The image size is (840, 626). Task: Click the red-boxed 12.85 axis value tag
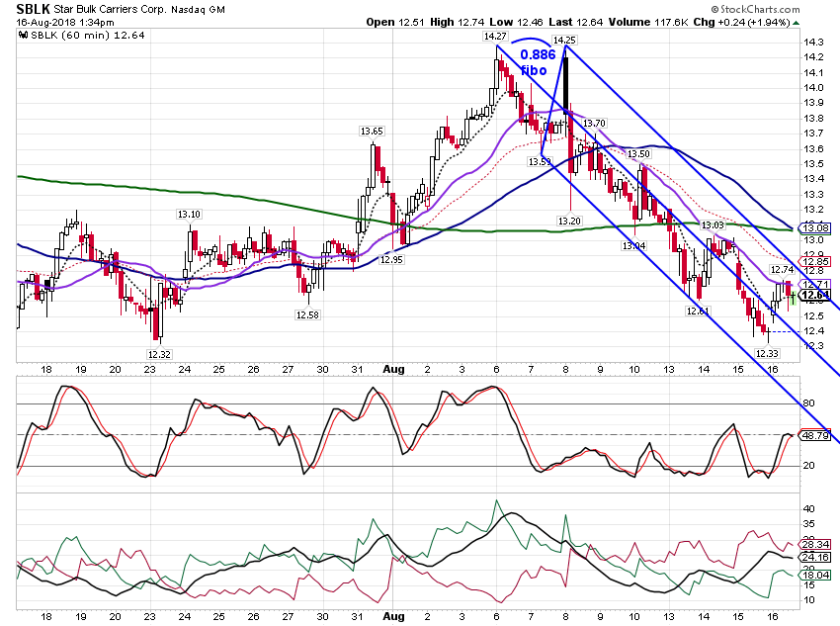pos(815,261)
